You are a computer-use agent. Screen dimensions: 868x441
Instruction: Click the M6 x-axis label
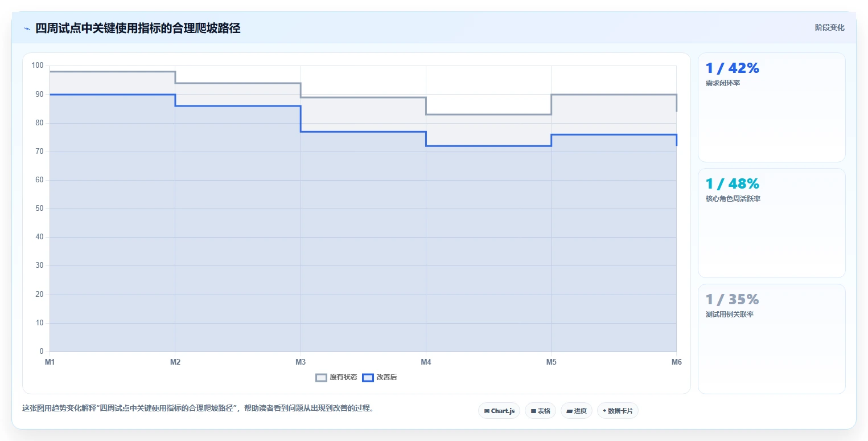pyautogui.click(x=676, y=362)
